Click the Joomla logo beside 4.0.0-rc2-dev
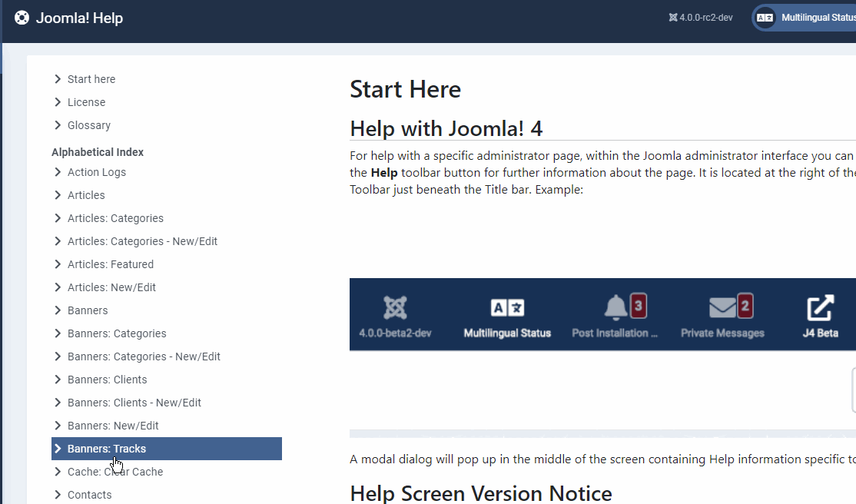Viewport: 856px width, 504px height. 673,18
